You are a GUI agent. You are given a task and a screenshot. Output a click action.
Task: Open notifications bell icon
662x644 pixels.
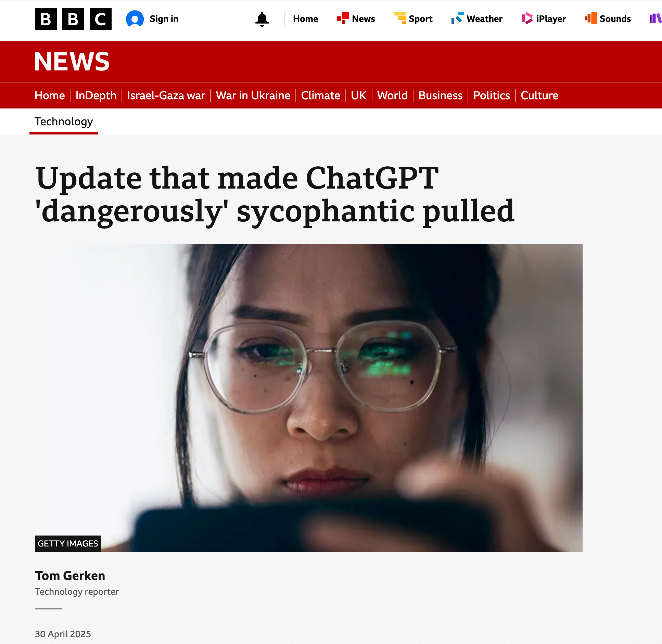click(x=262, y=19)
